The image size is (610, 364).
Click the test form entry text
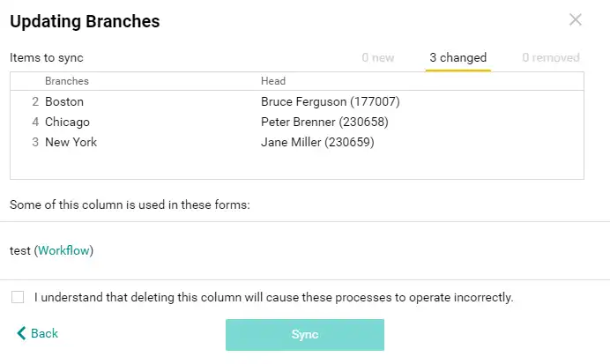coord(20,250)
